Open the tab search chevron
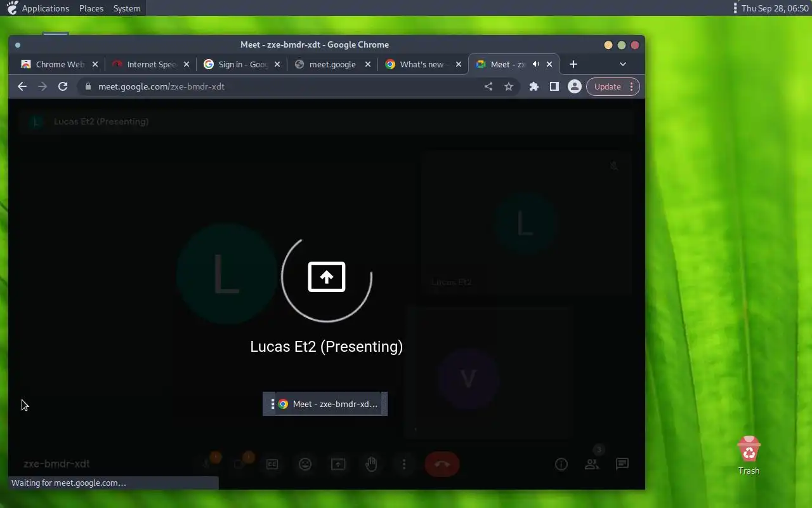Viewport: 812px width, 508px height. click(x=623, y=64)
